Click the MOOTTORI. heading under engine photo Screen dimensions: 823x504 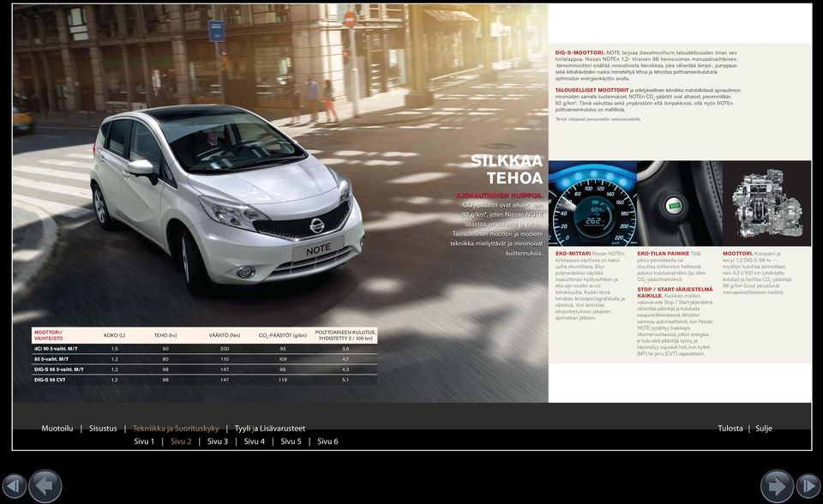click(737, 254)
